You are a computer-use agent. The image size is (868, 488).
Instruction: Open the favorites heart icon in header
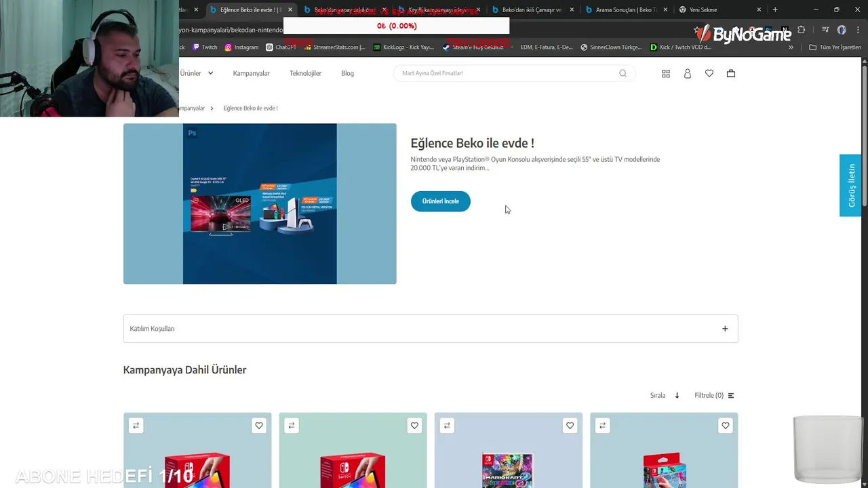coord(709,73)
